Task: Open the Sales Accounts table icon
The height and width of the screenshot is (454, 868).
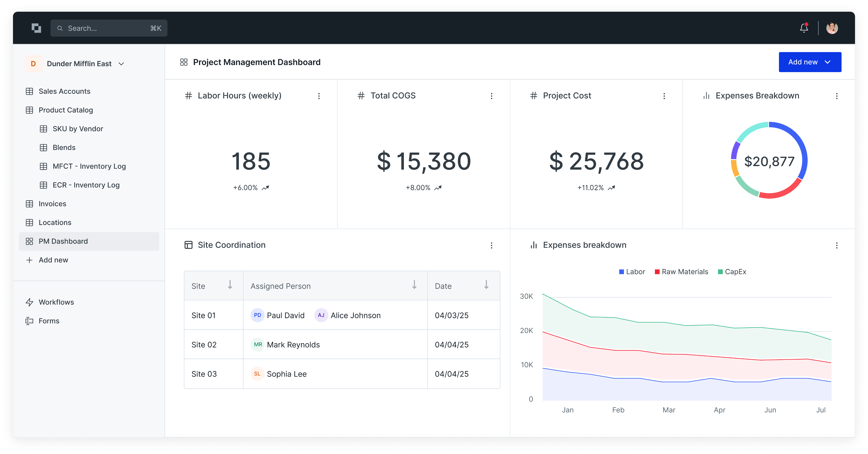Action: (30, 91)
